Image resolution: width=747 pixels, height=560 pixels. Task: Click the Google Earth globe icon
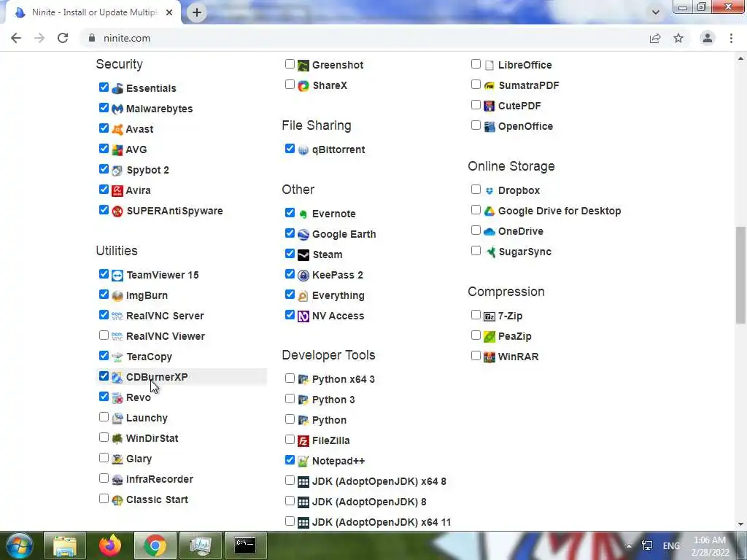point(303,234)
